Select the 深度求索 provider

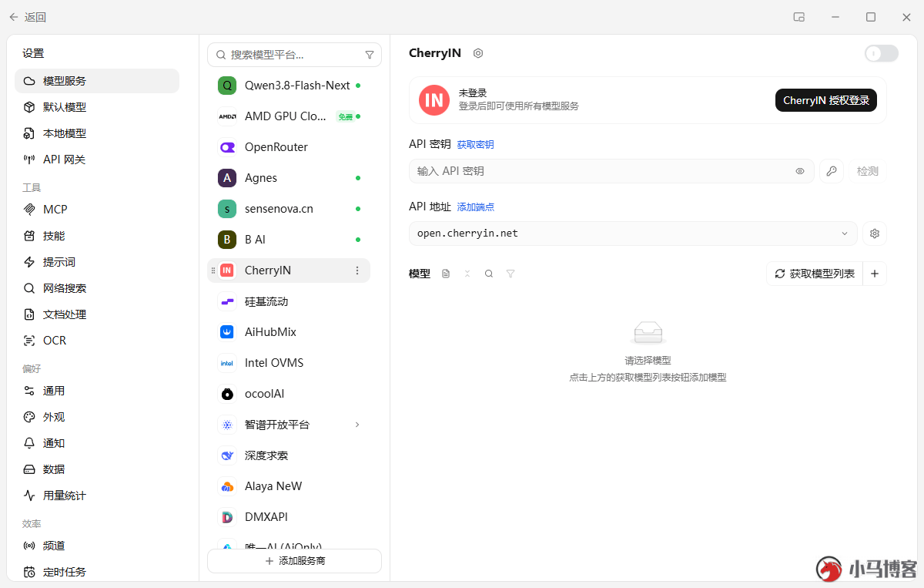pyautogui.click(x=289, y=455)
